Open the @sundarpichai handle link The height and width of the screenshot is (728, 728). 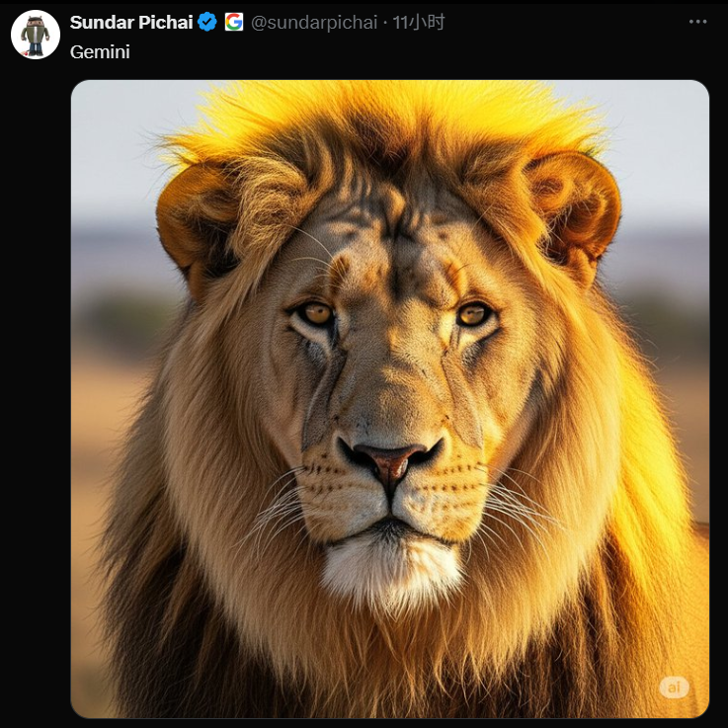coord(314,22)
